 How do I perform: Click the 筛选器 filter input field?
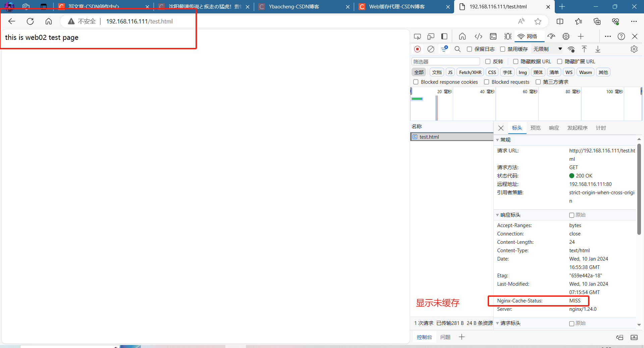pyautogui.click(x=445, y=62)
